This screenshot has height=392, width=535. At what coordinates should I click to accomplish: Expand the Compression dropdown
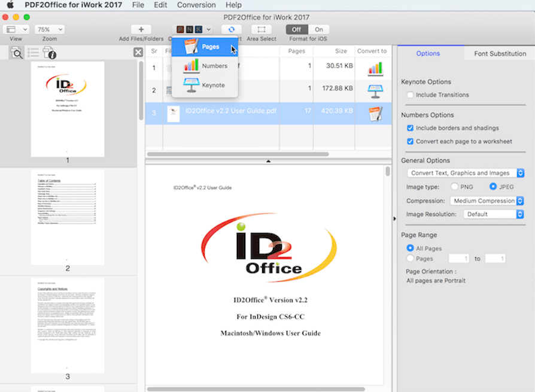pyautogui.click(x=486, y=201)
